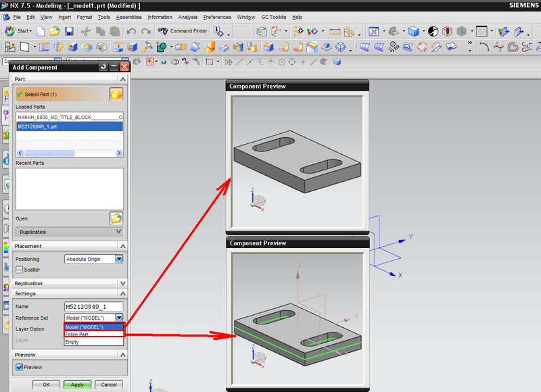Expand the Duplicates section
541x392 pixels.
pos(69,232)
